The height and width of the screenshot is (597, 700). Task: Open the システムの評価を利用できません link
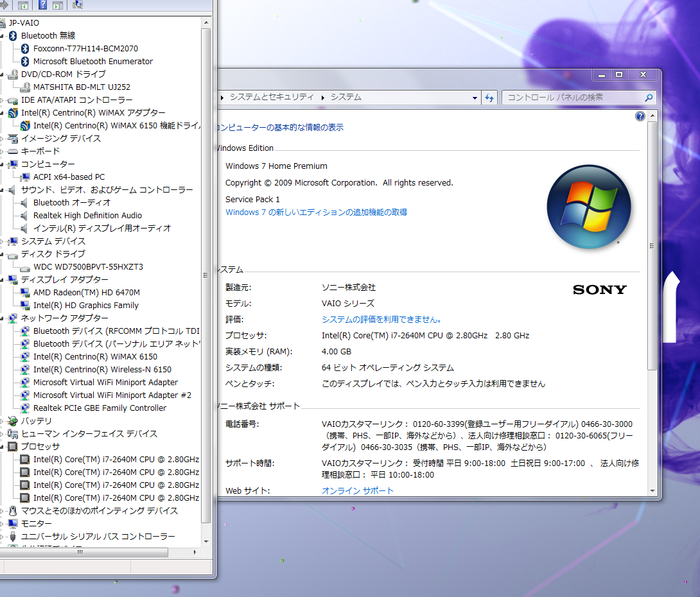[381, 320]
